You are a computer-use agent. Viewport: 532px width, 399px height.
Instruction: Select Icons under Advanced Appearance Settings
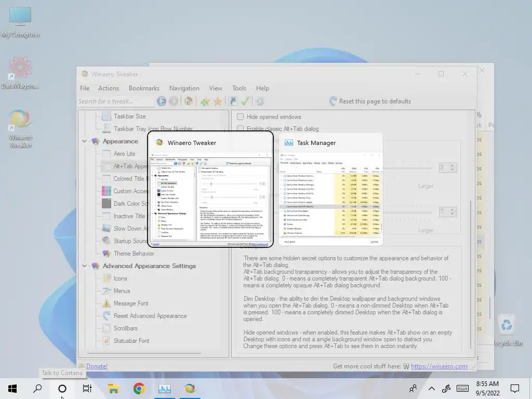coord(120,278)
